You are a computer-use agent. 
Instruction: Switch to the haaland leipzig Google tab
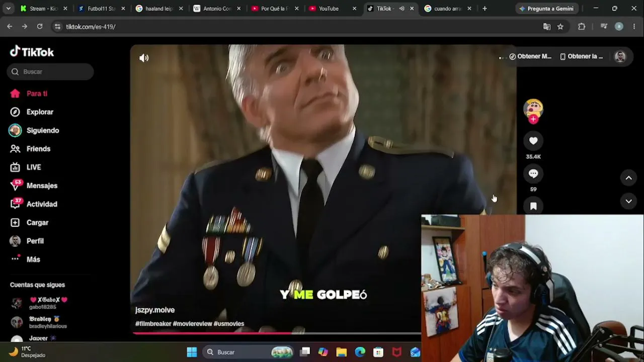[159, 9]
